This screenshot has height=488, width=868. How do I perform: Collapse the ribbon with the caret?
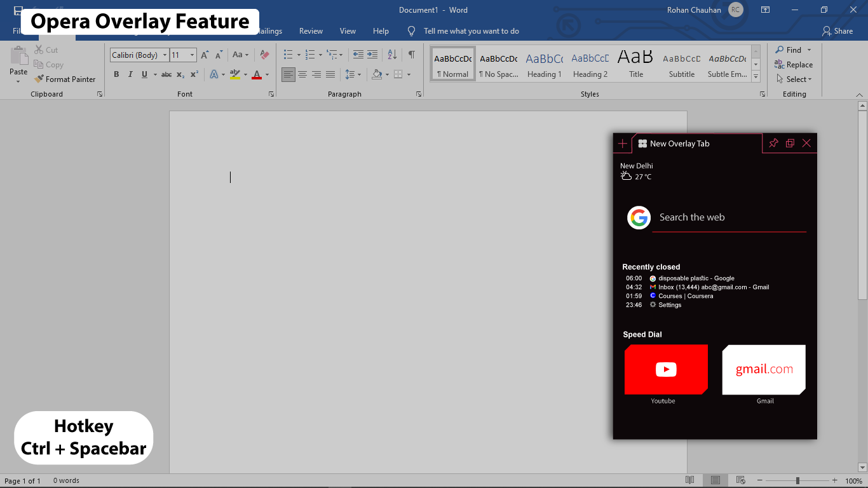(859, 95)
